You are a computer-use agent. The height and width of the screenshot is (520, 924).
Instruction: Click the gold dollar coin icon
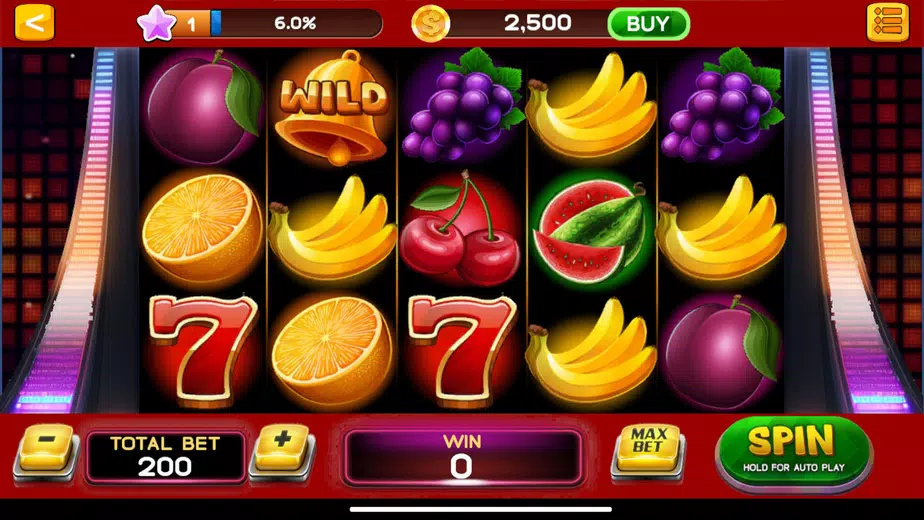click(x=430, y=24)
